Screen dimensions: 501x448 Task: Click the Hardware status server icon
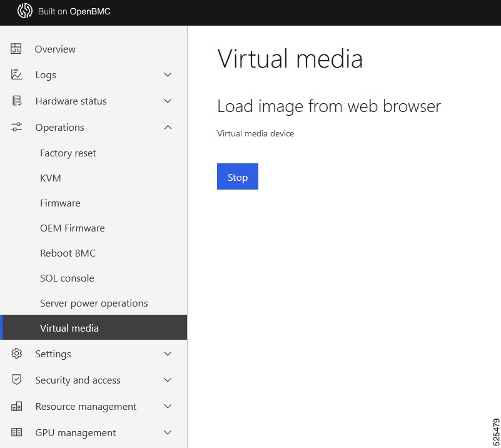[x=16, y=101]
